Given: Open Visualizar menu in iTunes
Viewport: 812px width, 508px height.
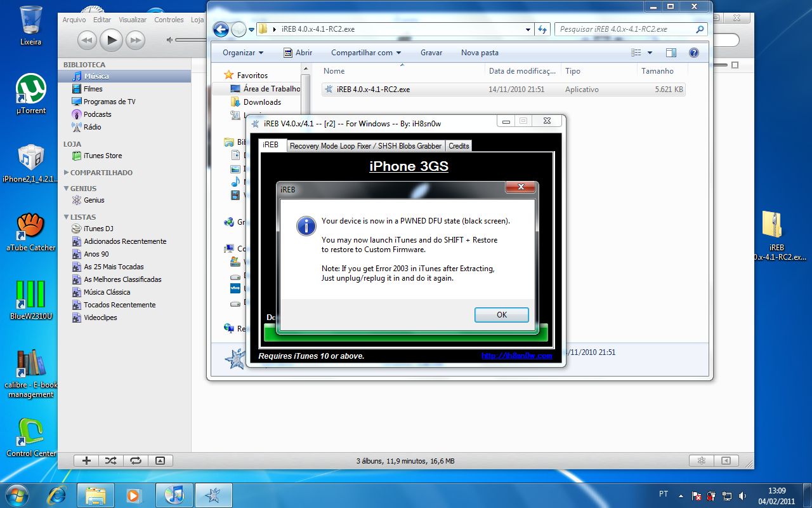Looking at the screenshot, I should coord(133,20).
